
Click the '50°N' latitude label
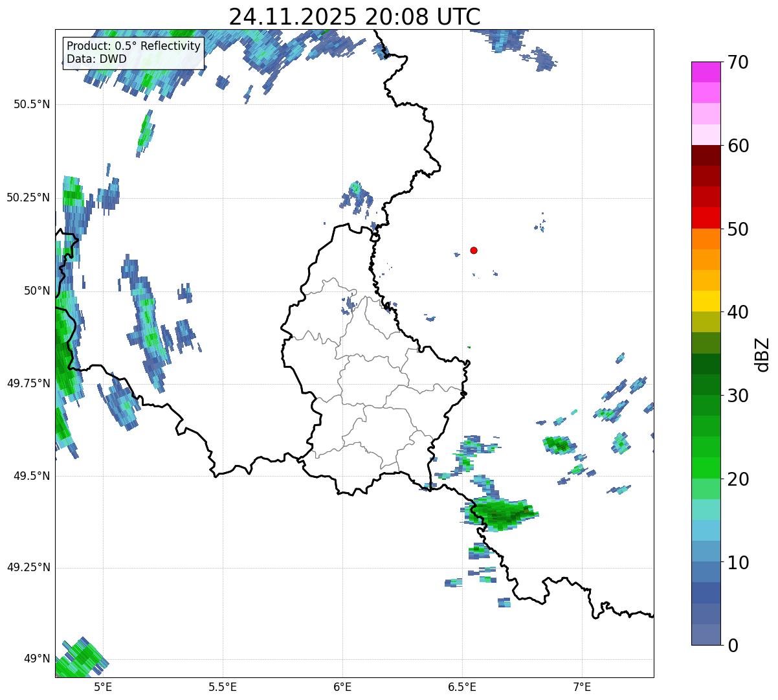[x=37, y=291]
